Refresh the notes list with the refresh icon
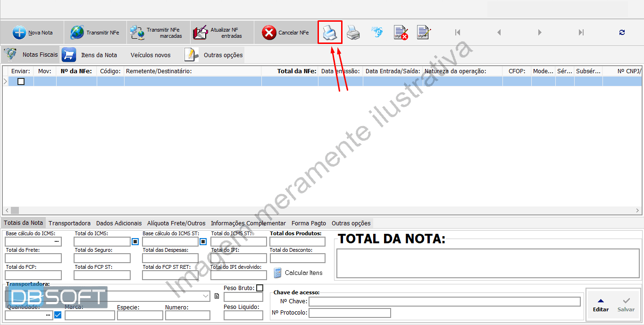 (x=622, y=32)
